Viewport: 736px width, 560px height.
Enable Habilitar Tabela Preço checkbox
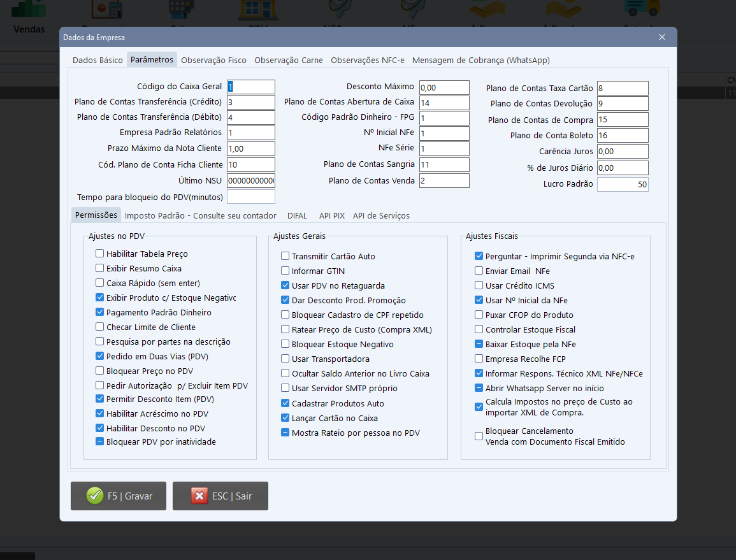point(100,254)
